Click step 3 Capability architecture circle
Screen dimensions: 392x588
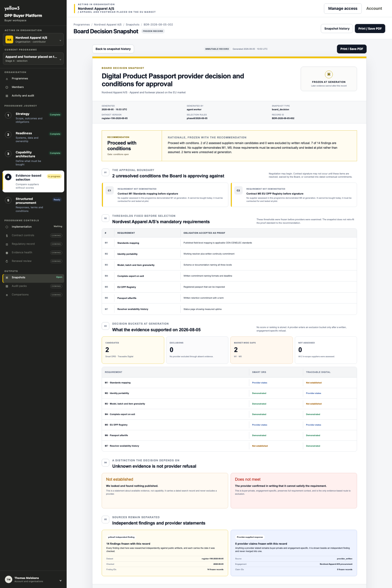coord(8,154)
